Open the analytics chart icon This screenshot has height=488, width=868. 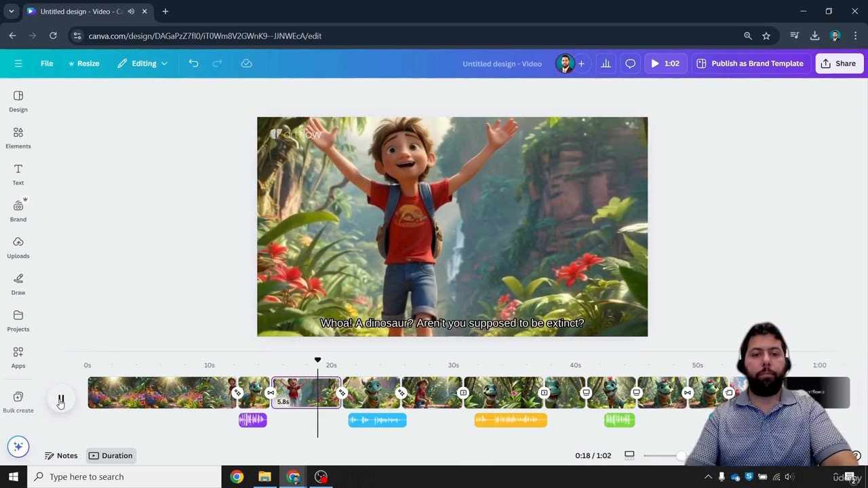pos(606,64)
